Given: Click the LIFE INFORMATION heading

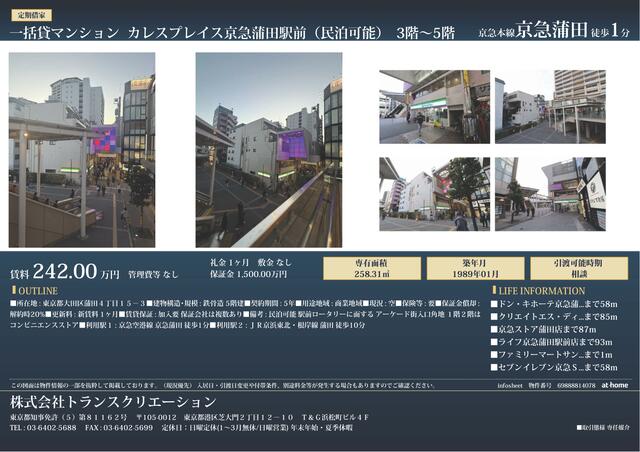Looking at the screenshot, I should [x=540, y=290].
